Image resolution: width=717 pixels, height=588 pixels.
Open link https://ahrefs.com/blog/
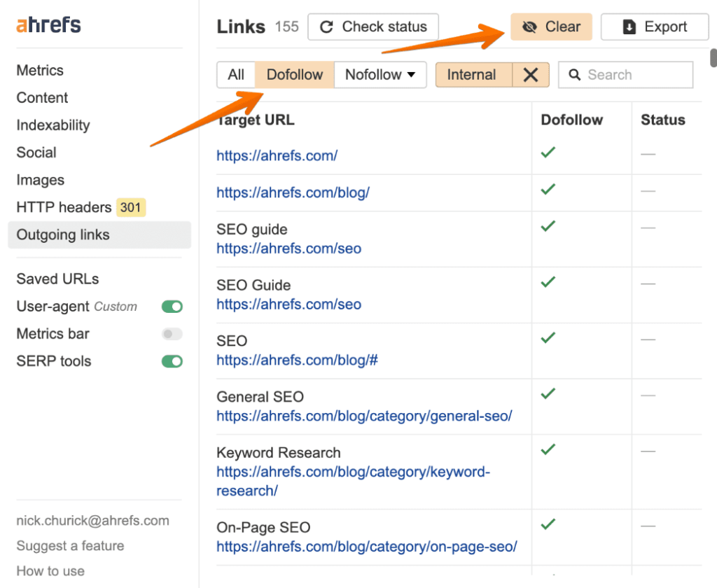click(293, 193)
